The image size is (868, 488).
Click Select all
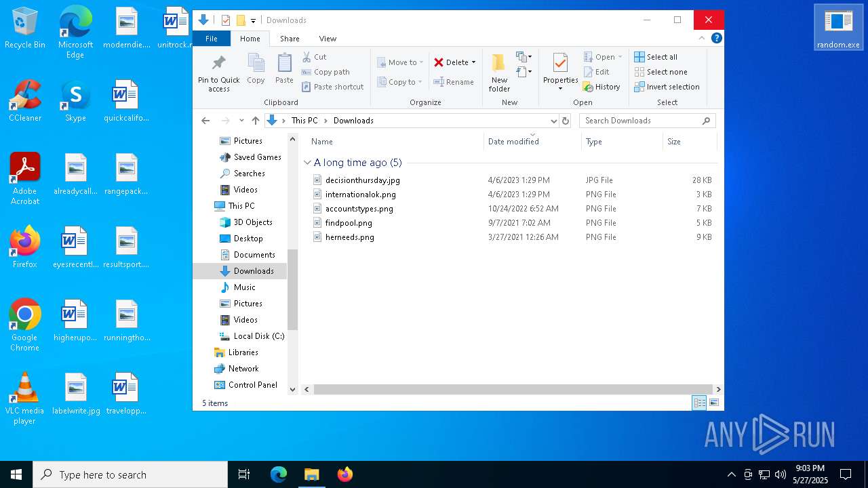(x=656, y=57)
